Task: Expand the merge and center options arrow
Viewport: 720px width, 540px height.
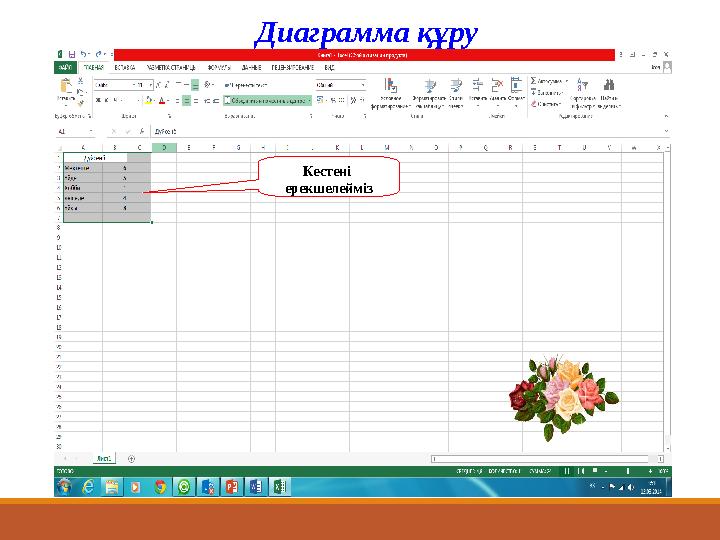Action: [309, 100]
